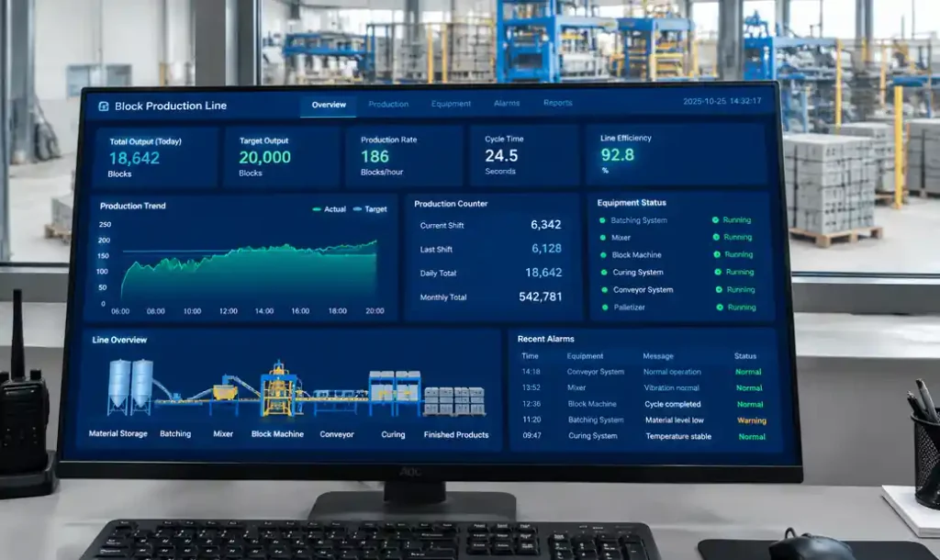Click Running indicator for Curing System
The height and width of the screenshot is (560, 940).
pos(733,272)
